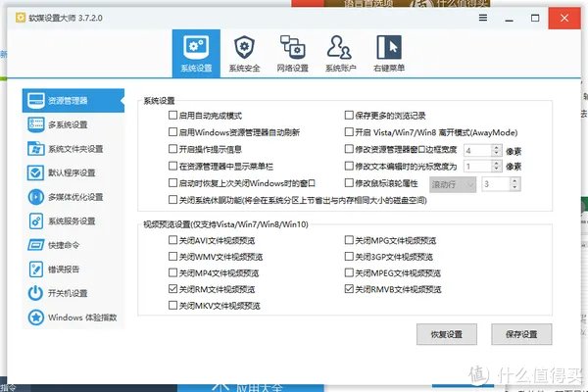Click cursor width field showing 1
Screen dimensions: 588x392
click(478, 166)
